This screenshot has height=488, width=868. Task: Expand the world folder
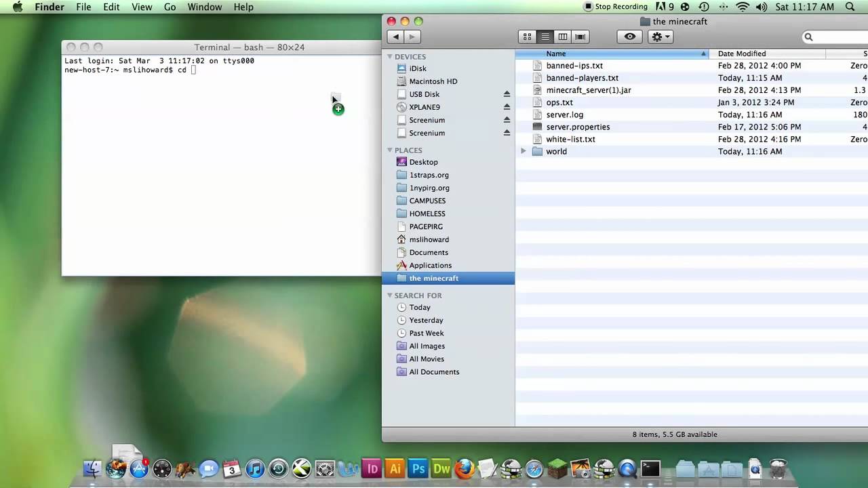(x=524, y=151)
